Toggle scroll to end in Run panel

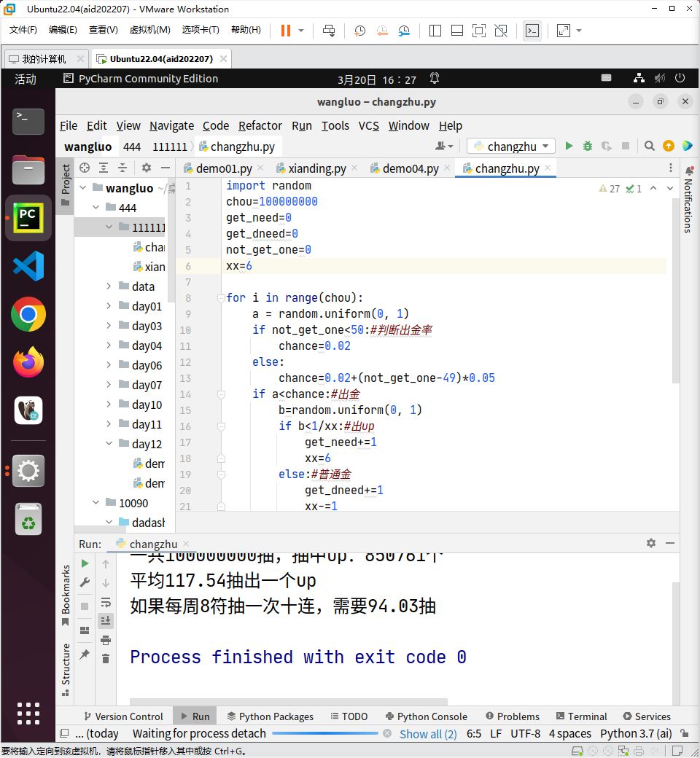pyautogui.click(x=106, y=620)
